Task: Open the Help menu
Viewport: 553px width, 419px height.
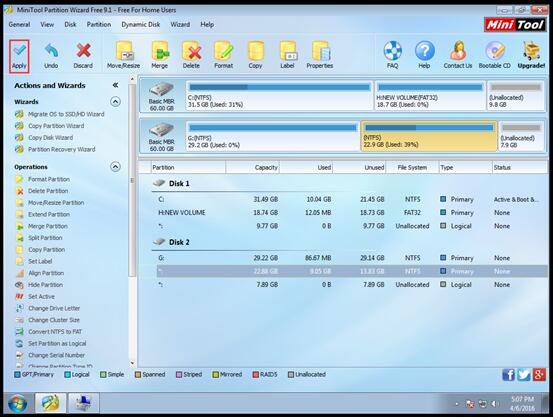Action: [207, 25]
